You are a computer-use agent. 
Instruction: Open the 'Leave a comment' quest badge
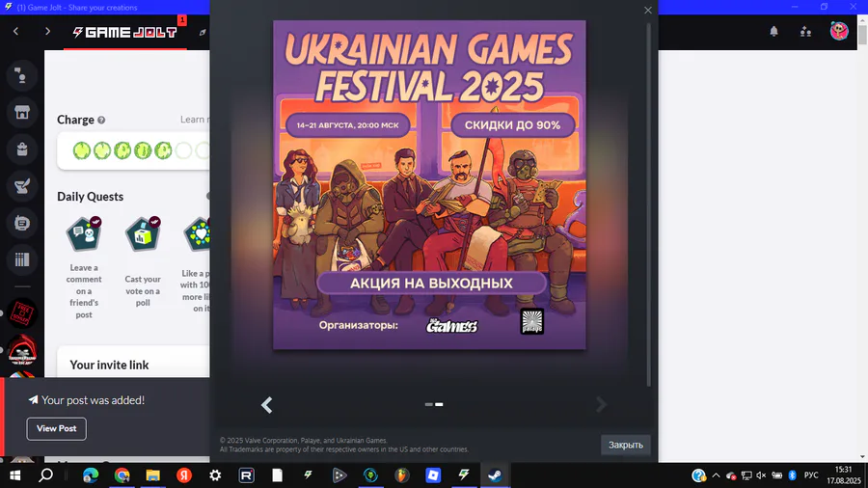(84, 234)
